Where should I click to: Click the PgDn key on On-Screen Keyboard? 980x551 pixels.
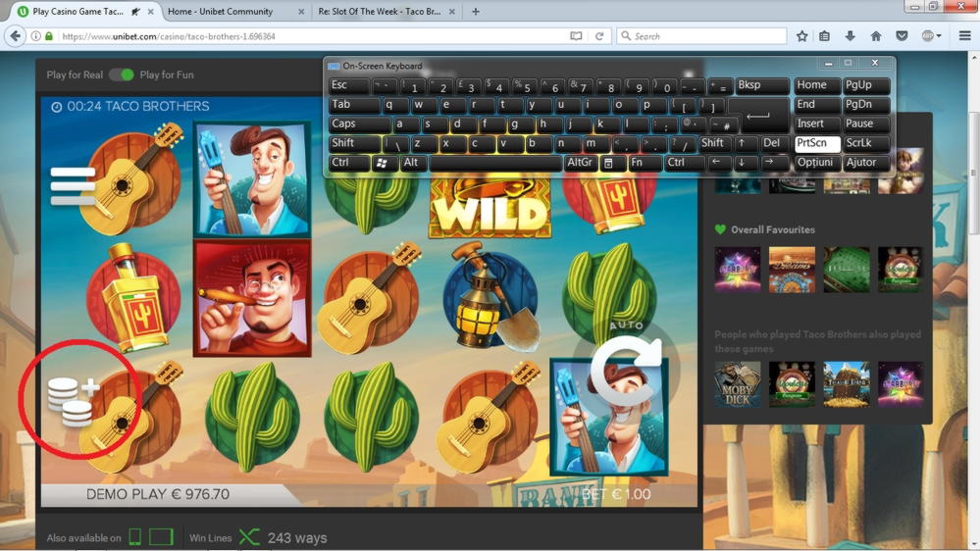coord(865,105)
